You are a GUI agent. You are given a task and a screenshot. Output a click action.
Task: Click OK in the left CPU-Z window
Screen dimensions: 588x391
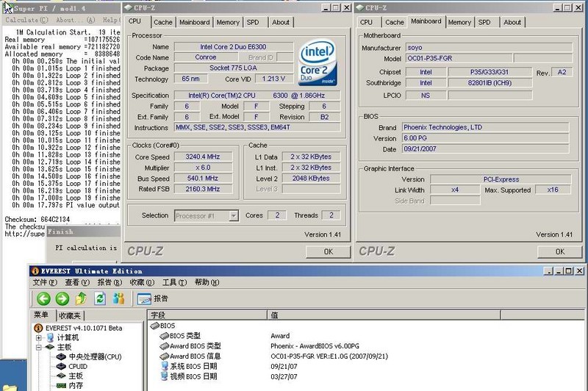click(x=328, y=251)
